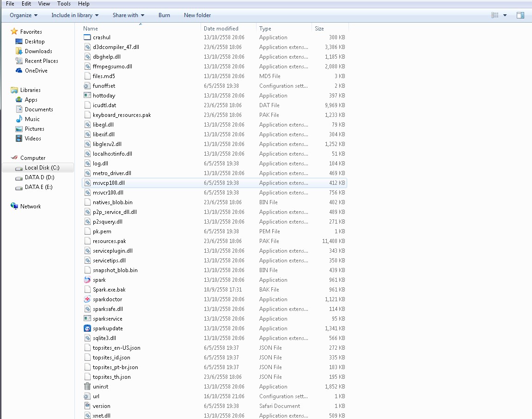Image resolution: width=532 pixels, height=419 pixels.
Task: Open the view options dropdown arrow
Action: tap(505, 15)
